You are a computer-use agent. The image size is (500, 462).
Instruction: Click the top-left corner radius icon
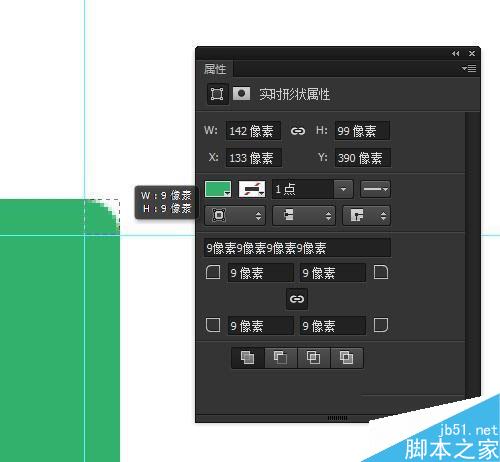213,272
